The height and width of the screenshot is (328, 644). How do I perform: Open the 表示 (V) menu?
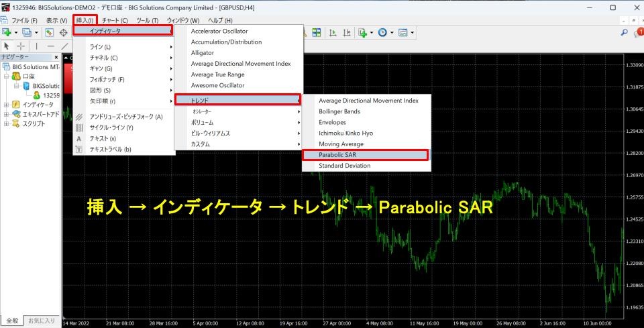point(56,21)
